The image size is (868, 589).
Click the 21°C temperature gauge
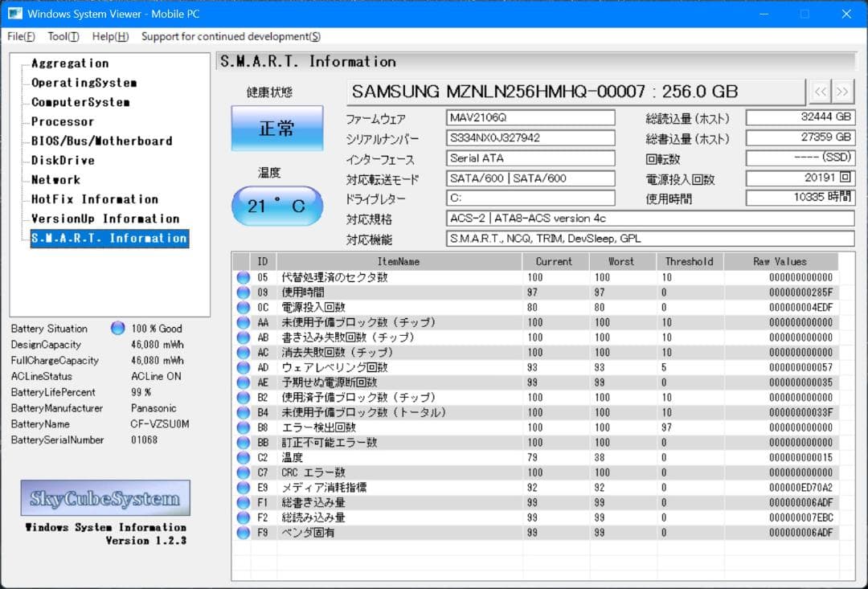(276, 206)
